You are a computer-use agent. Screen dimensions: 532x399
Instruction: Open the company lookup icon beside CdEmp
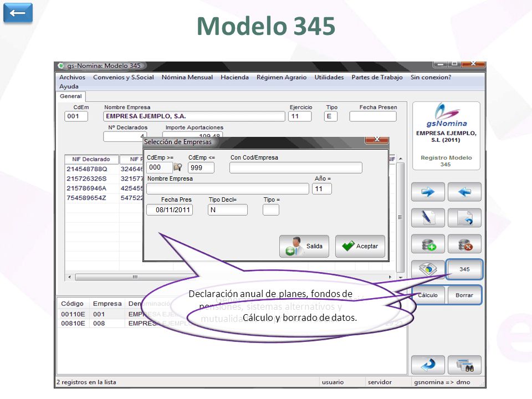click(177, 167)
